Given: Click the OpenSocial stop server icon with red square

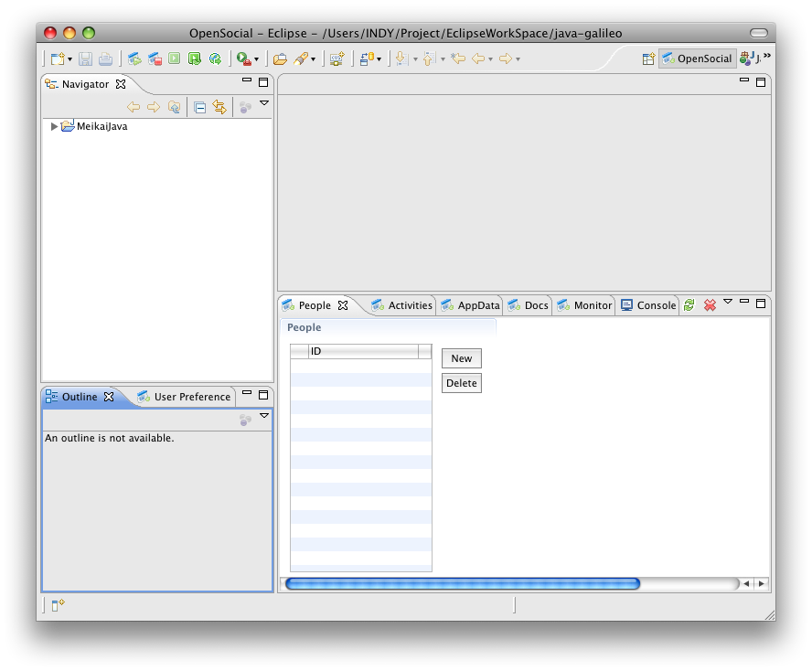Looking at the screenshot, I should tap(155, 59).
